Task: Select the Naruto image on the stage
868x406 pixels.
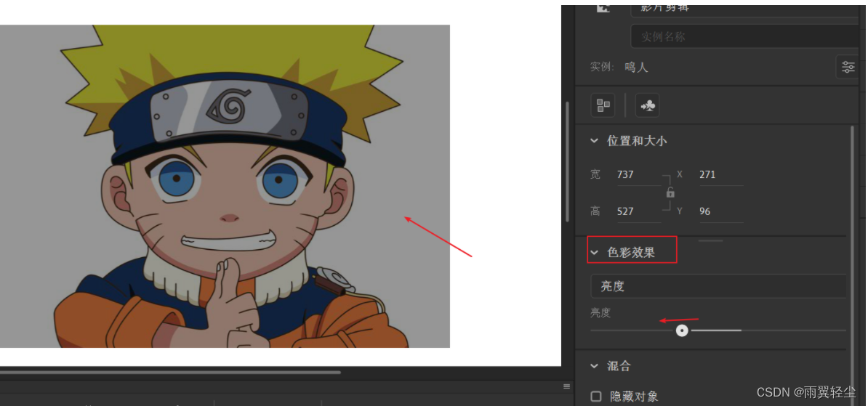Action: tap(225, 187)
